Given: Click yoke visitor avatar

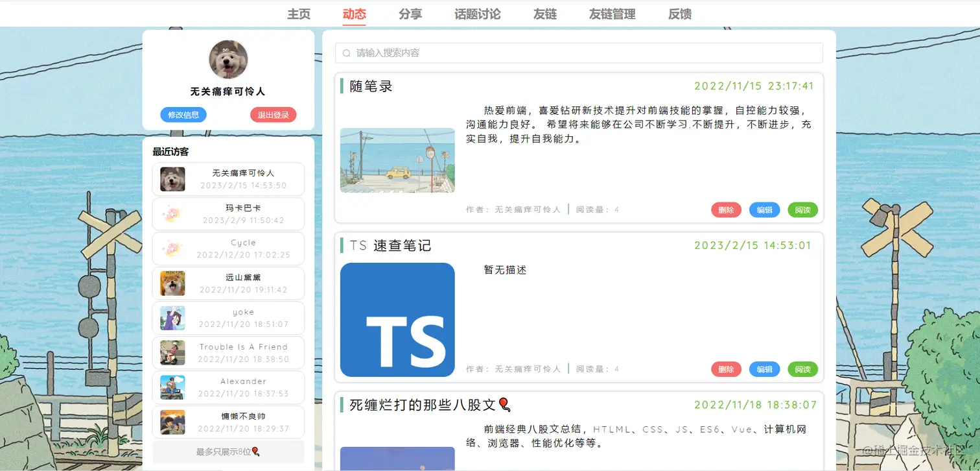Looking at the screenshot, I should pos(172,318).
